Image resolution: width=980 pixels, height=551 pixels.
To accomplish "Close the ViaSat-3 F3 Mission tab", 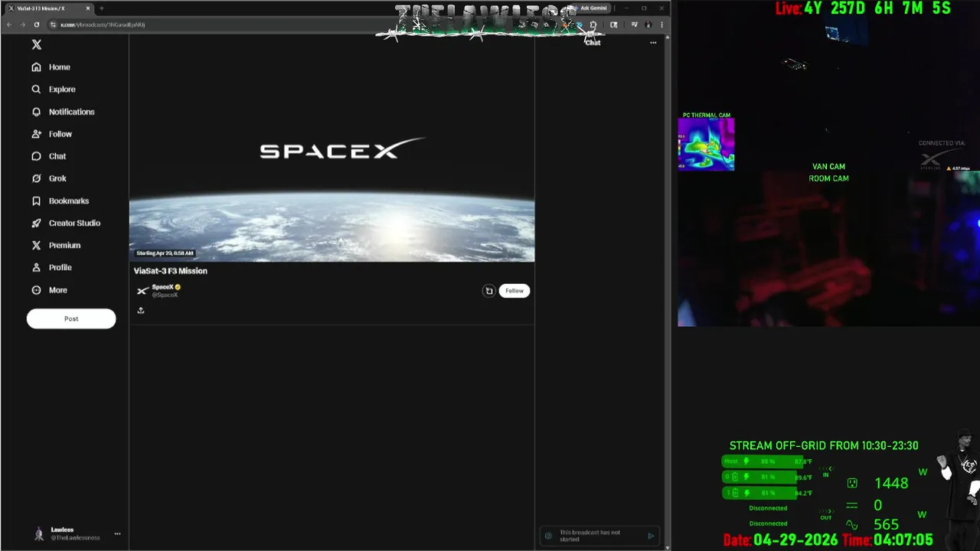I will [88, 8].
